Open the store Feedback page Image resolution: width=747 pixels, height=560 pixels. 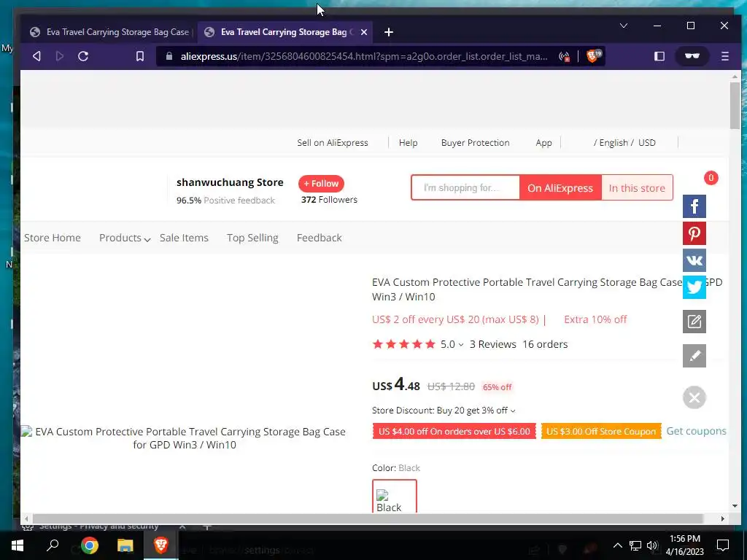[x=320, y=238]
